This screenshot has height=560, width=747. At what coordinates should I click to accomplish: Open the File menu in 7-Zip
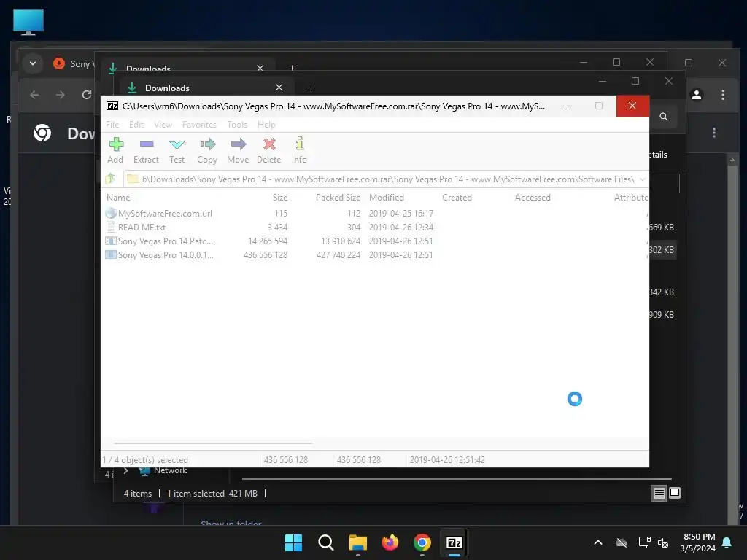(112, 125)
